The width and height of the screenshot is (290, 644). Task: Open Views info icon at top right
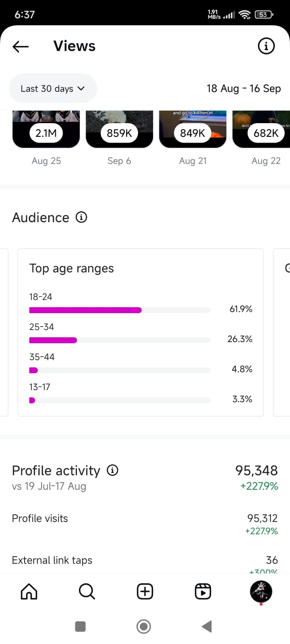[266, 46]
